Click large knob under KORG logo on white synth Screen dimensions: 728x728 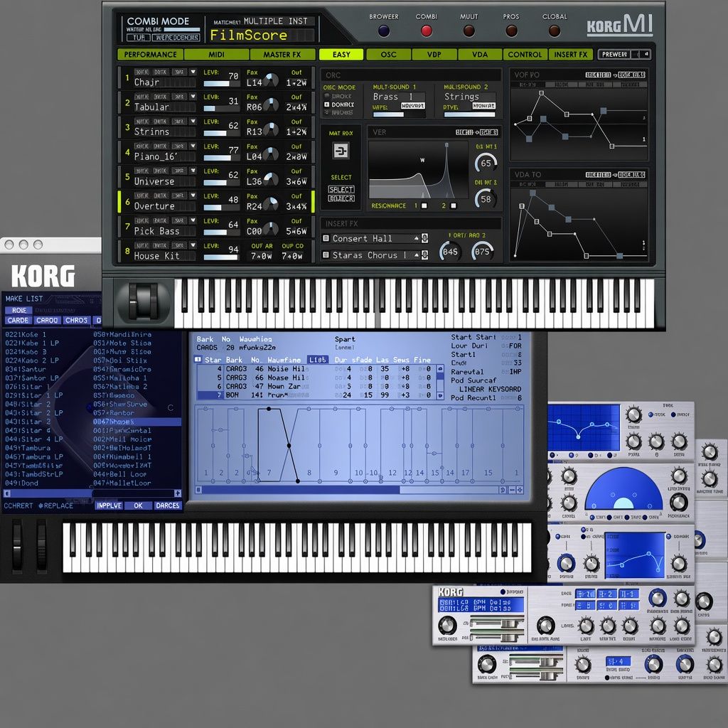(x=447, y=626)
